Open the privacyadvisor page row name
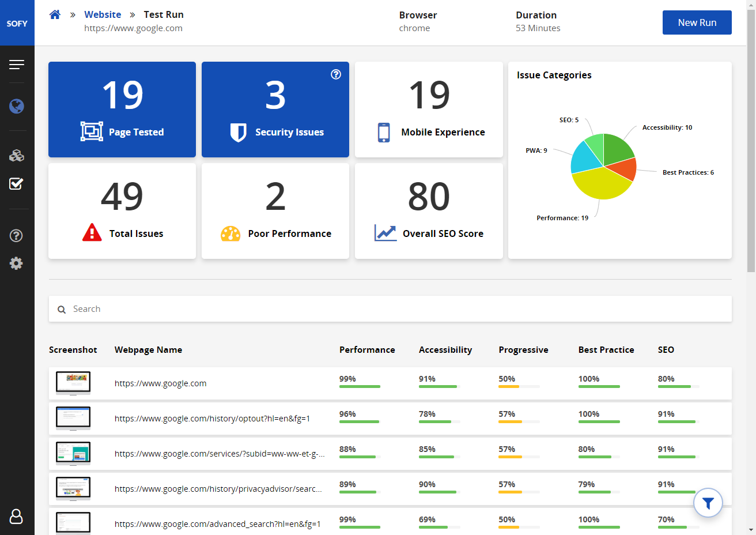Screen dimensions: 756x535 point(218,489)
